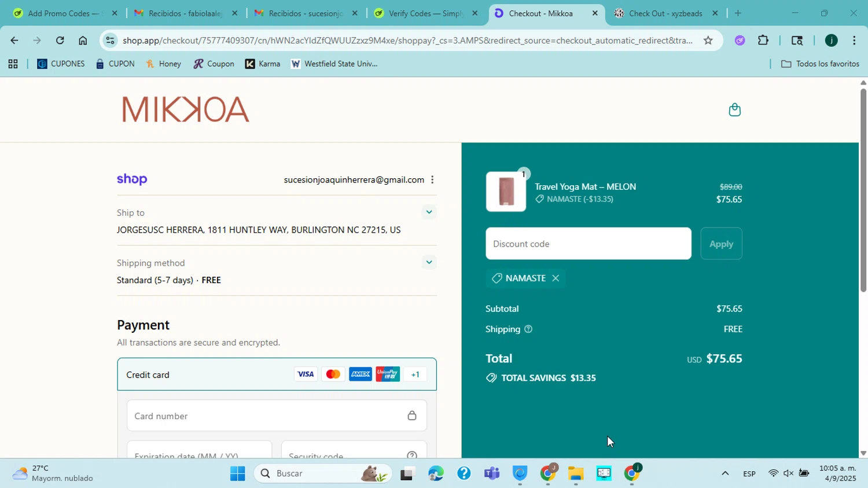Show hidden system tray icons
This screenshot has width=868, height=488.
pyautogui.click(x=724, y=474)
